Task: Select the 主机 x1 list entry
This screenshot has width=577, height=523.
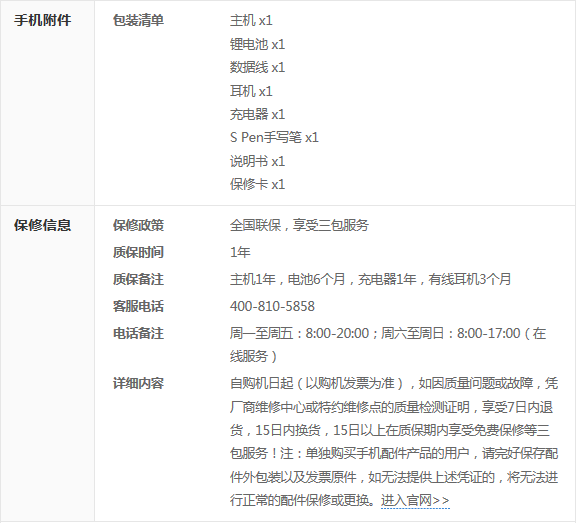Action: [x=251, y=20]
